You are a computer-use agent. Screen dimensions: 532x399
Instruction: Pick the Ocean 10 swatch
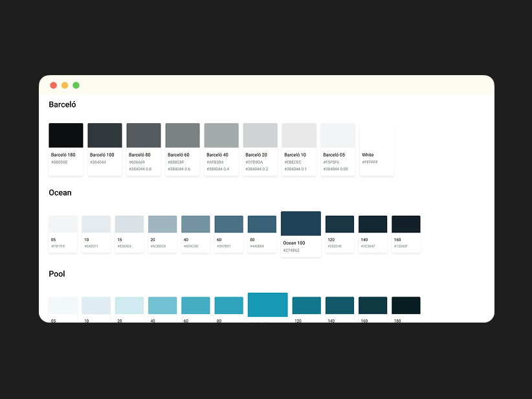[96, 224]
